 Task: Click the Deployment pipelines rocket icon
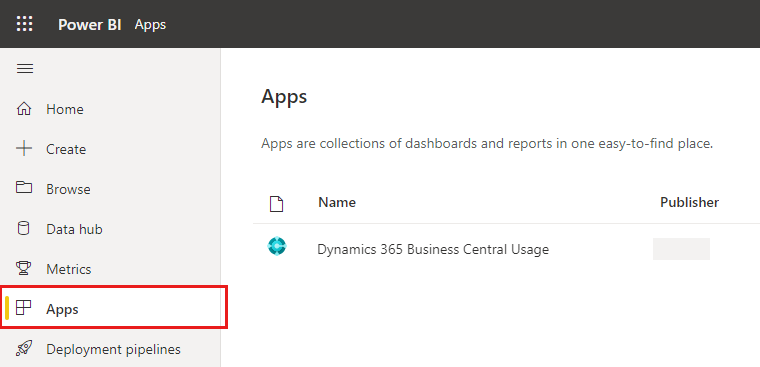24,349
